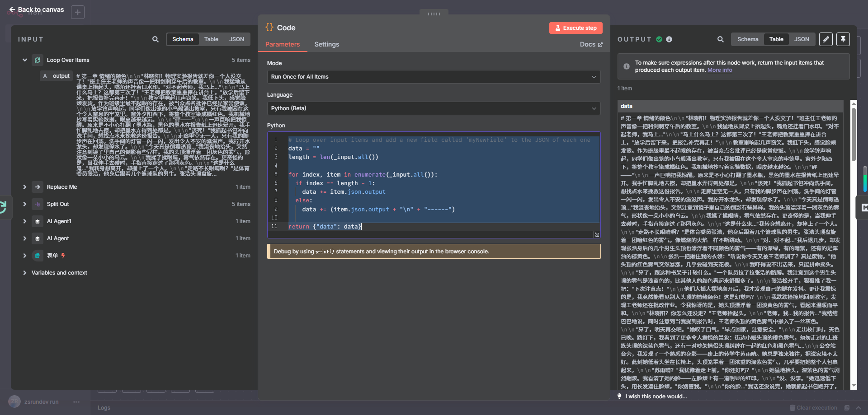Click the Loop Over Items node icon
The width and height of the screenshot is (868, 415).
coord(38,60)
